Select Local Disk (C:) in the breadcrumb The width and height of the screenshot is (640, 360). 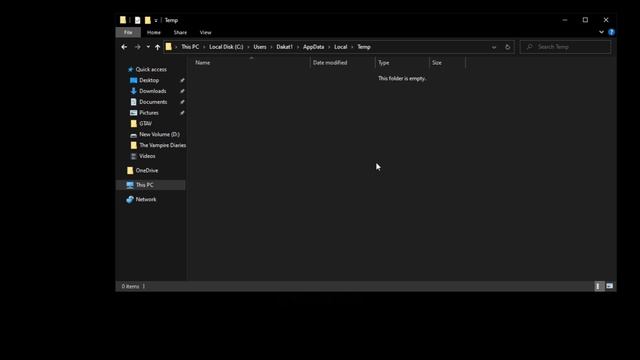pyautogui.click(x=226, y=47)
